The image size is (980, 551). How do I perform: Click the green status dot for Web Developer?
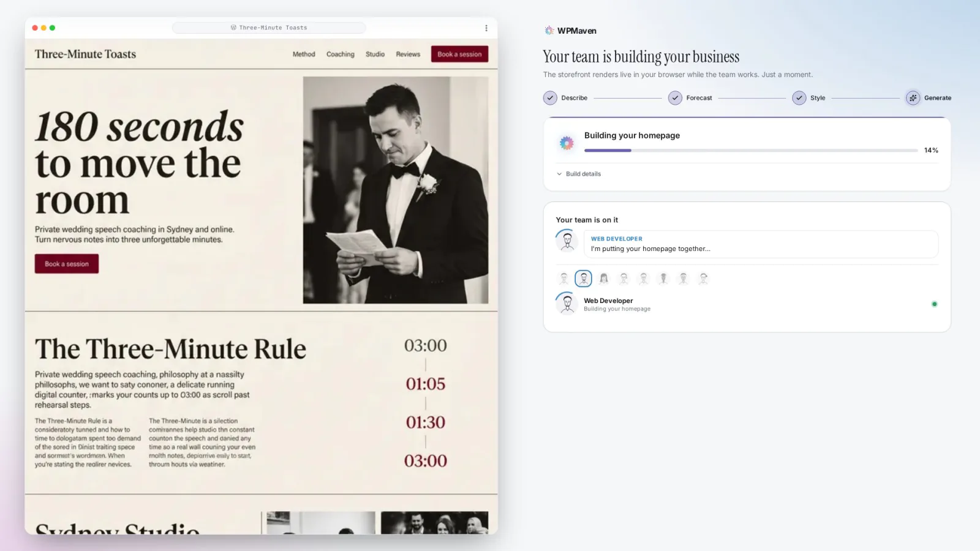934,304
